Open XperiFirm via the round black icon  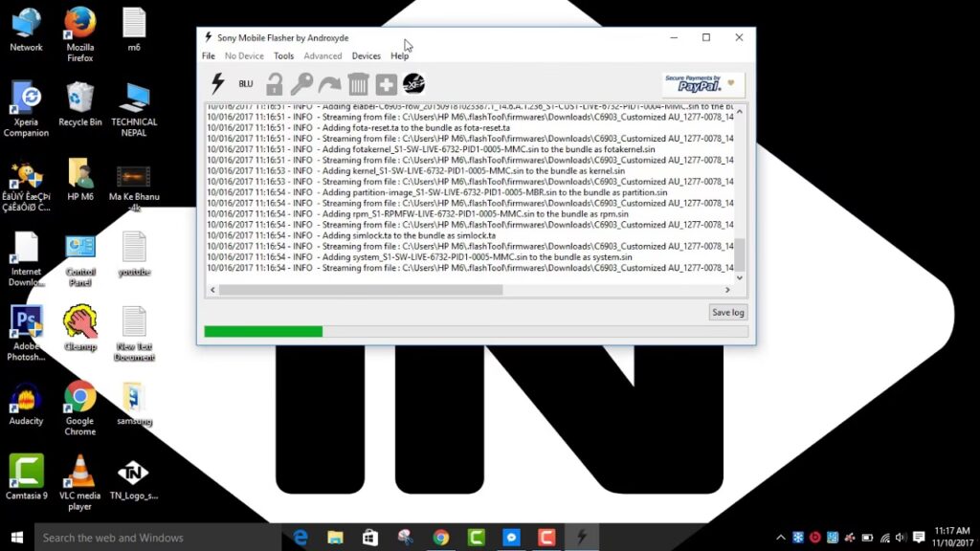pos(413,84)
